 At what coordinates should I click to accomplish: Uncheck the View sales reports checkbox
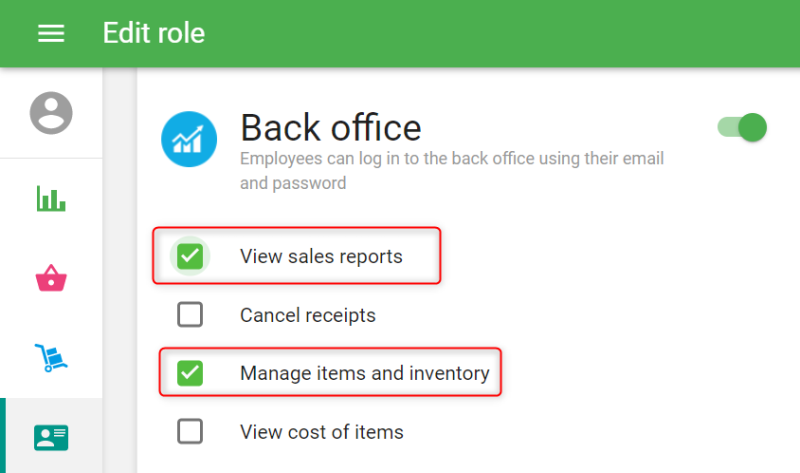190,257
